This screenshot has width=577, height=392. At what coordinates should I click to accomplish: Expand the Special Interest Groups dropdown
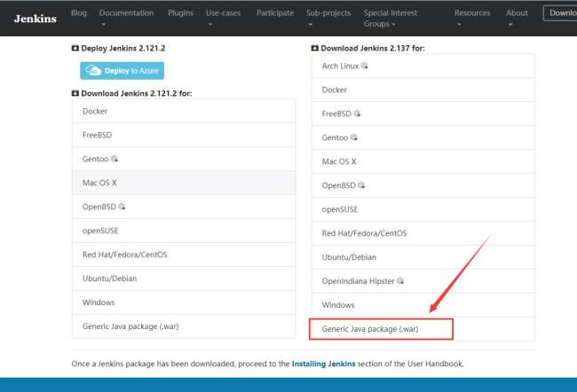coord(391,19)
